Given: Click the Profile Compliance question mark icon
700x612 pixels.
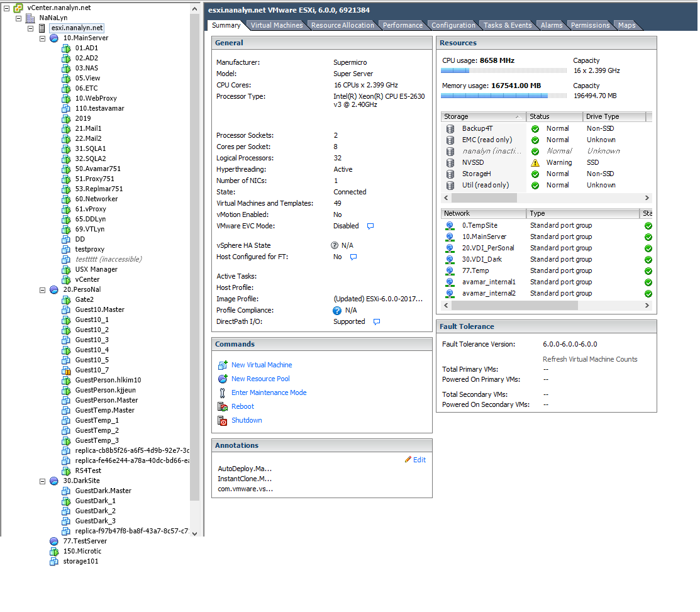Looking at the screenshot, I should [337, 311].
